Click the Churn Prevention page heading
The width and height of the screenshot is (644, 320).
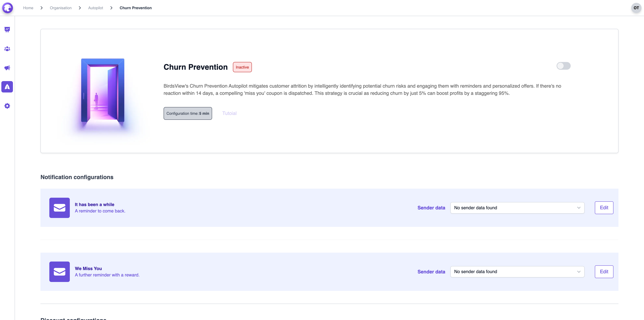[195, 67]
